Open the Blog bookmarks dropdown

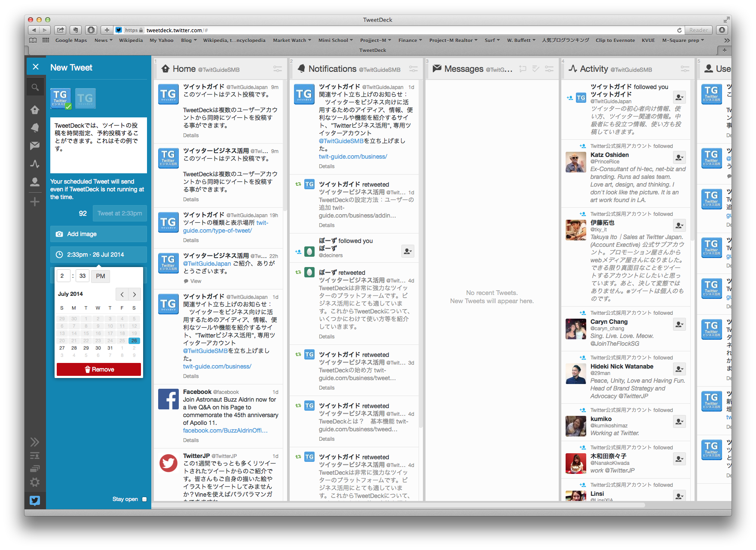tap(189, 40)
